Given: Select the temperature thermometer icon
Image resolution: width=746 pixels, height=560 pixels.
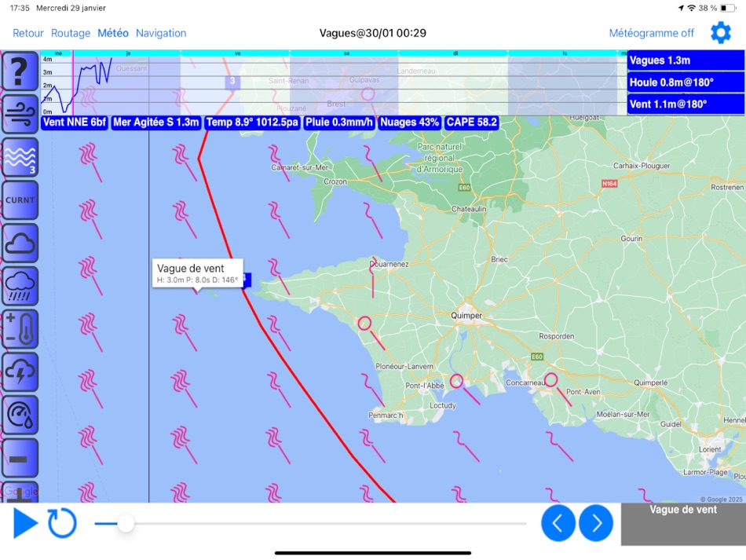Looking at the screenshot, I should coord(20,329).
